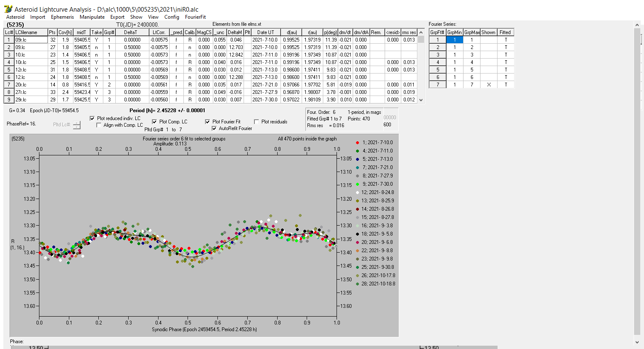Select lightcurve file 20r.lc
This screenshot has height=349, width=644.
click(31, 85)
